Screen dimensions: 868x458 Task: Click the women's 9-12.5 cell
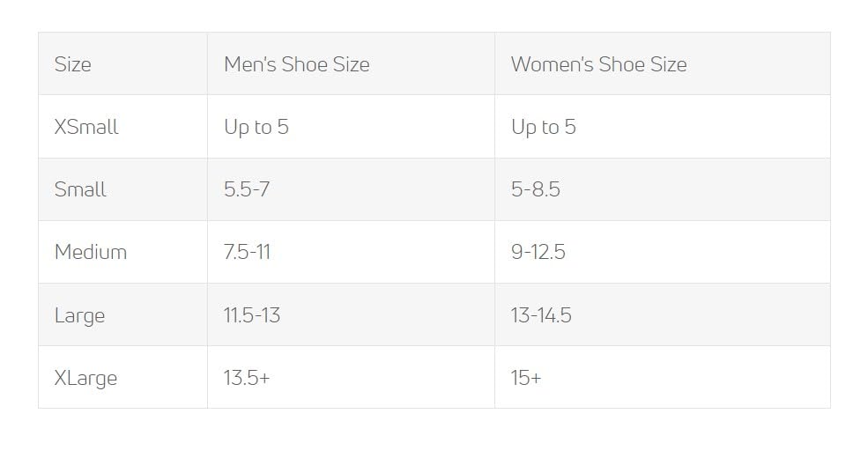pos(538,252)
